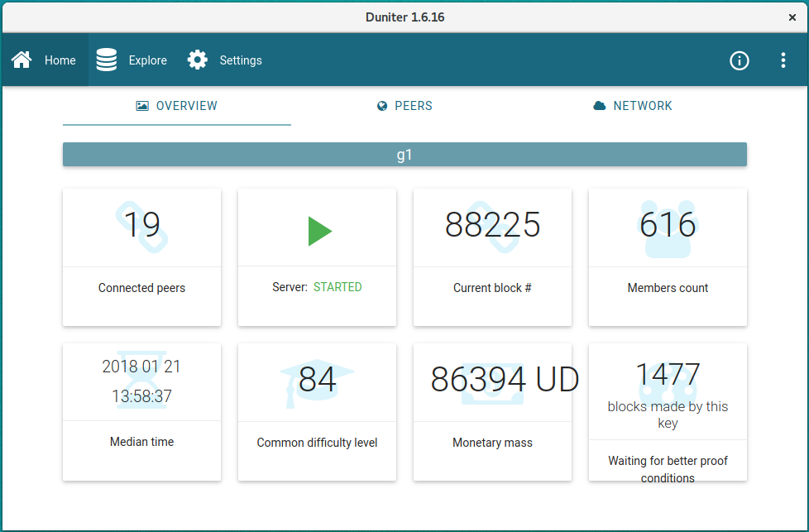This screenshot has height=532, width=809.
Task: Click the 1477 blocks number
Action: 668,374
